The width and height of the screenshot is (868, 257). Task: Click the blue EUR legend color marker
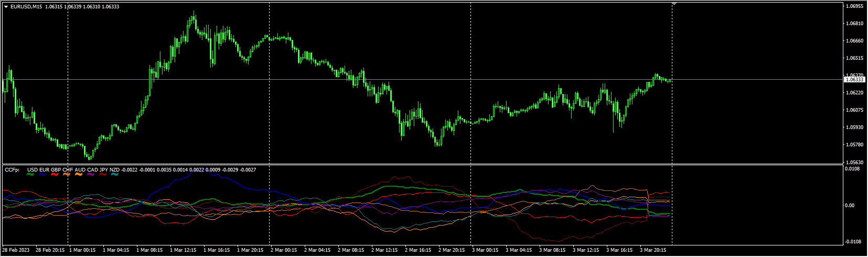[x=43, y=174]
